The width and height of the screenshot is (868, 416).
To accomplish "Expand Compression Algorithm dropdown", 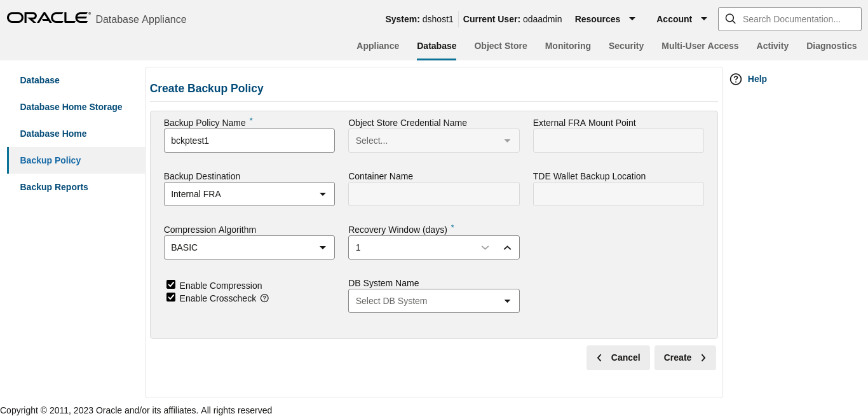I will pyautogui.click(x=249, y=247).
